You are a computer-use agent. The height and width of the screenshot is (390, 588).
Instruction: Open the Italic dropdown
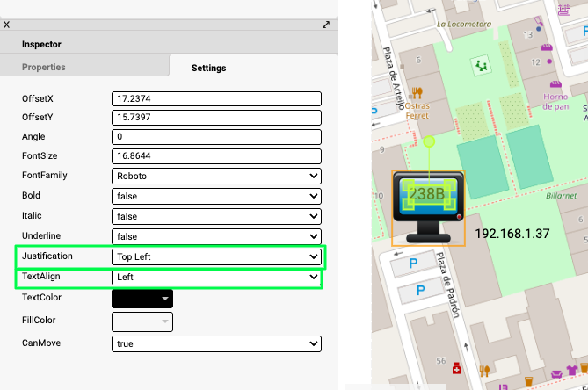click(x=216, y=216)
